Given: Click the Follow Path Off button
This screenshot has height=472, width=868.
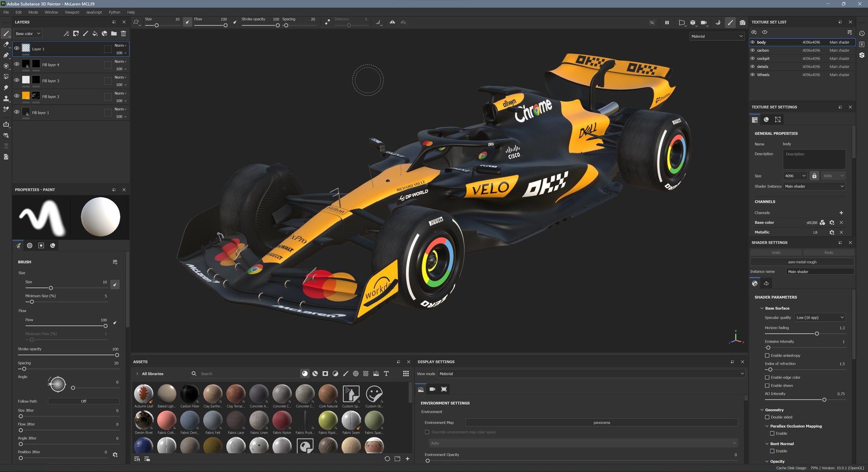Looking at the screenshot, I should pyautogui.click(x=84, y=401).
